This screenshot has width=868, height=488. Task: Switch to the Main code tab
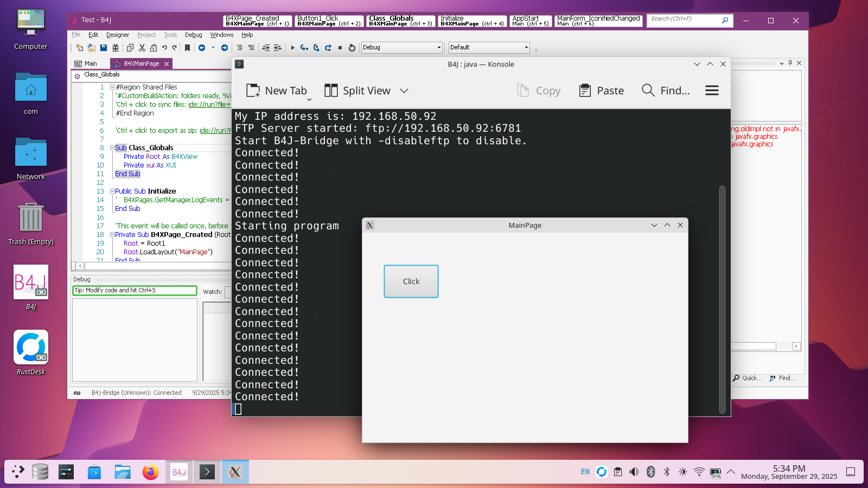pos(86,63)
